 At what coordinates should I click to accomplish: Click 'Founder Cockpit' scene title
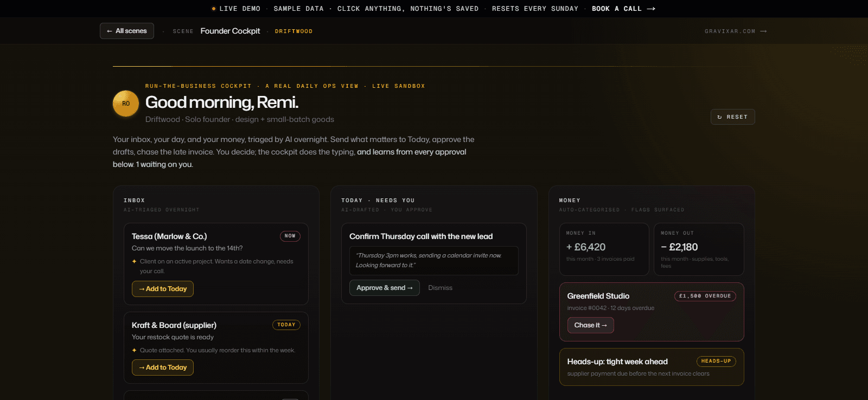pos(231,31)
